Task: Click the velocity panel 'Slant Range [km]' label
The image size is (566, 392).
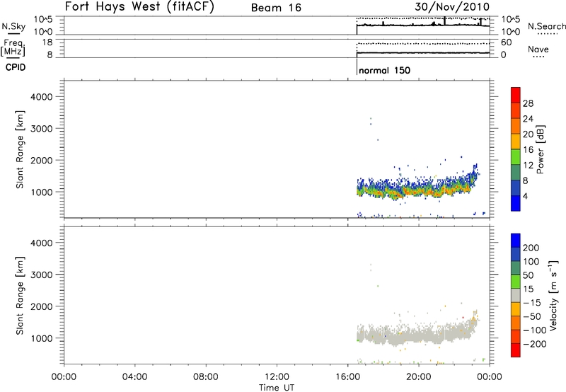Action: pos(20,296)
